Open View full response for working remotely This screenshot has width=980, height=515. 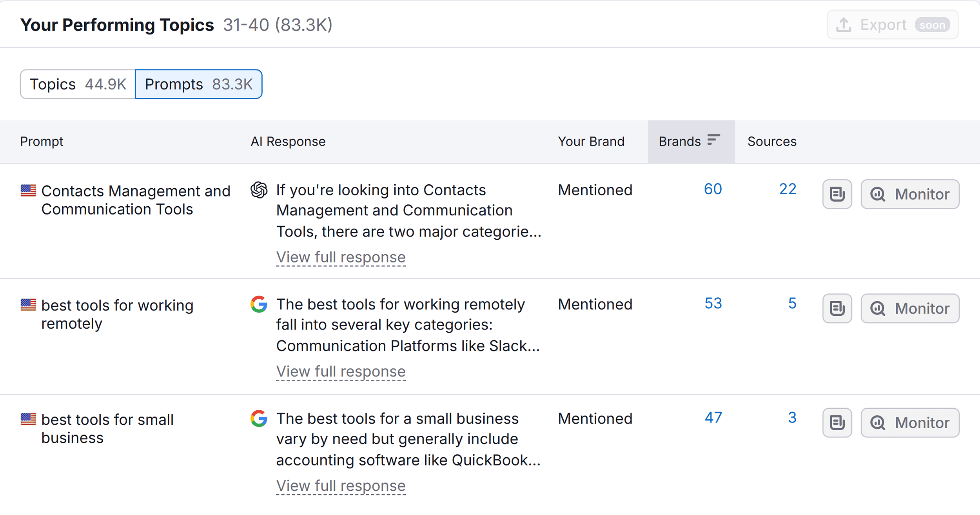pyautogui.click(x=341, y=371)
